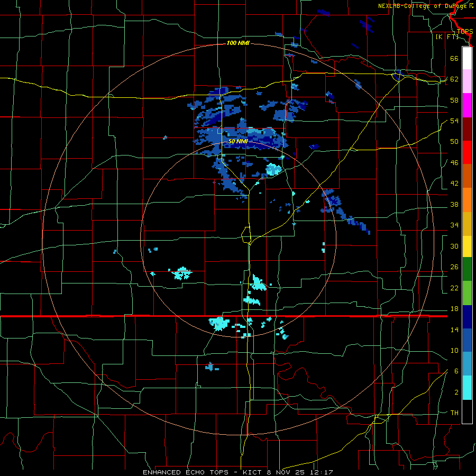The width and height of the screenshot is (476, 476).
Task: Click the TH legend label
Action: [x=454, y=413]
